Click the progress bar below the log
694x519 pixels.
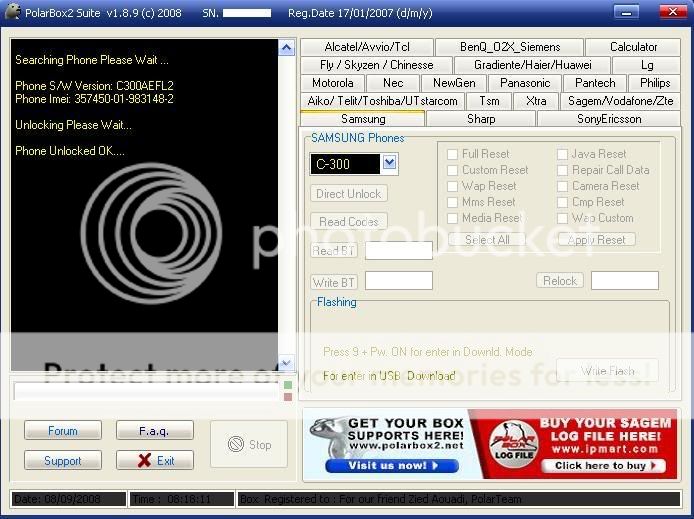(x=147, y=391)
